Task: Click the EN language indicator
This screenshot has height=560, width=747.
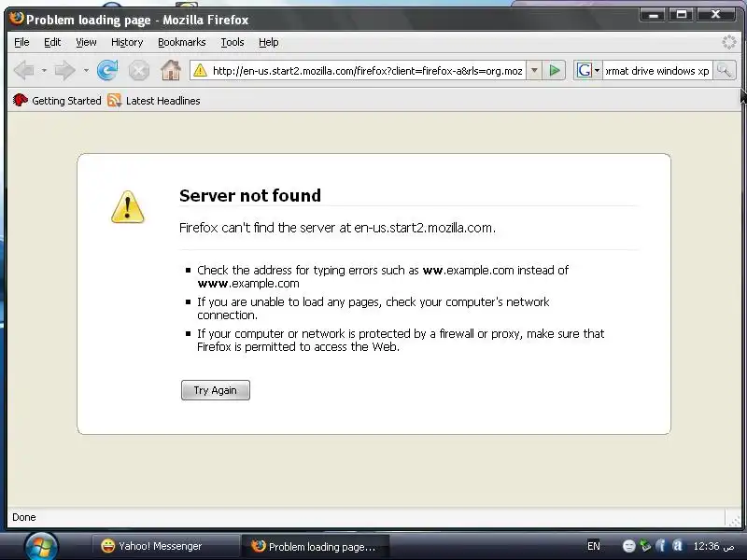Action: pyautogui.click(x=594, y=546)
